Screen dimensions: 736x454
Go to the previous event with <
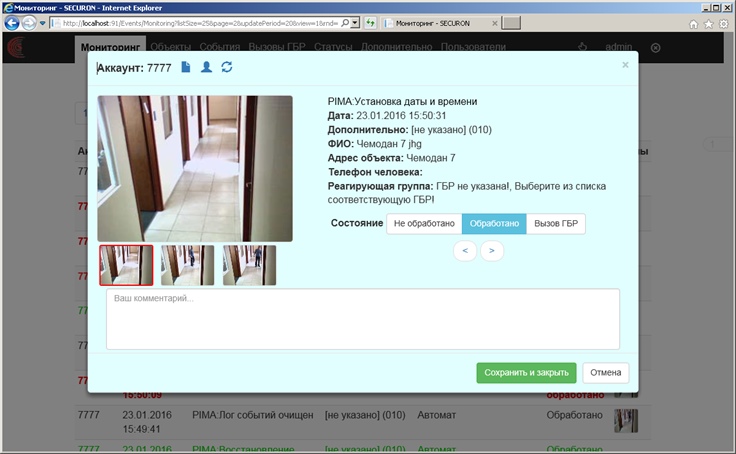point(465,251)
